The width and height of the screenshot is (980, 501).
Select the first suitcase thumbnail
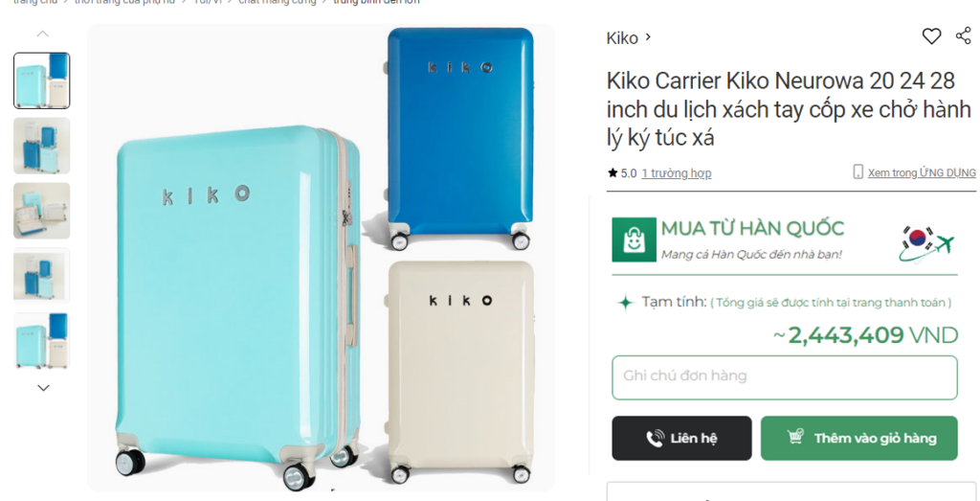[x=42, y=80]
